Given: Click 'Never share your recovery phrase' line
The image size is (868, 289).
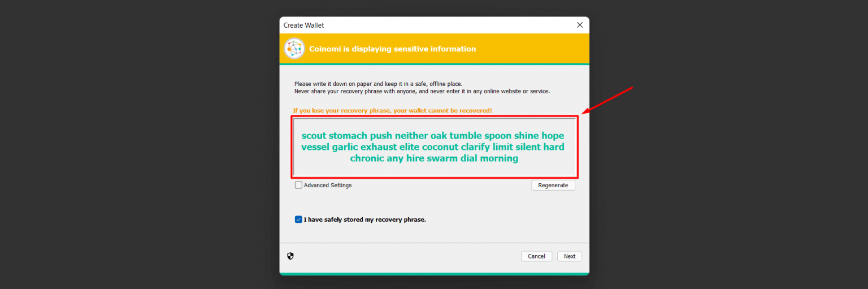Looking at the screenshot, I should pos(422,91).
